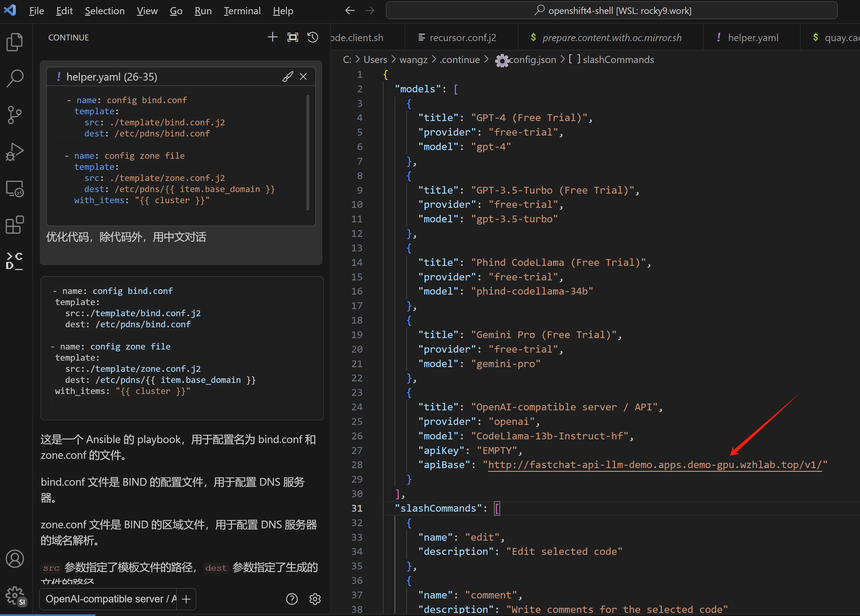Click the command center search box
860x616 pixels.
pos(611,10)
